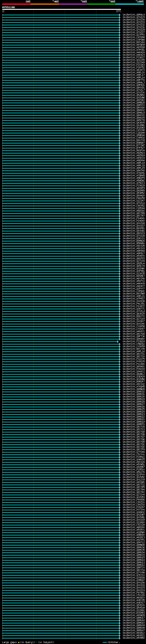Click the alignment bar for UniRef100_P29511
Image resolution: width=146 pixels, height=644 pixels.
(61, 457)
